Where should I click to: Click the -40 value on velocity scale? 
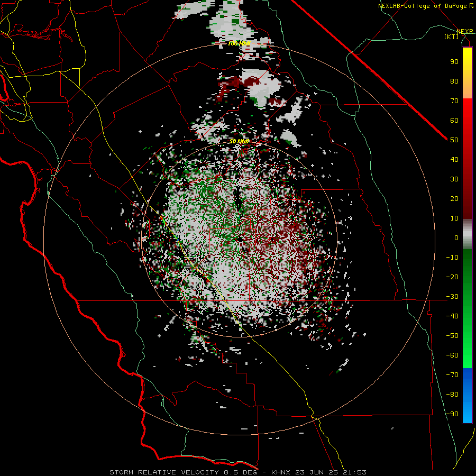[x=452, y=316]
